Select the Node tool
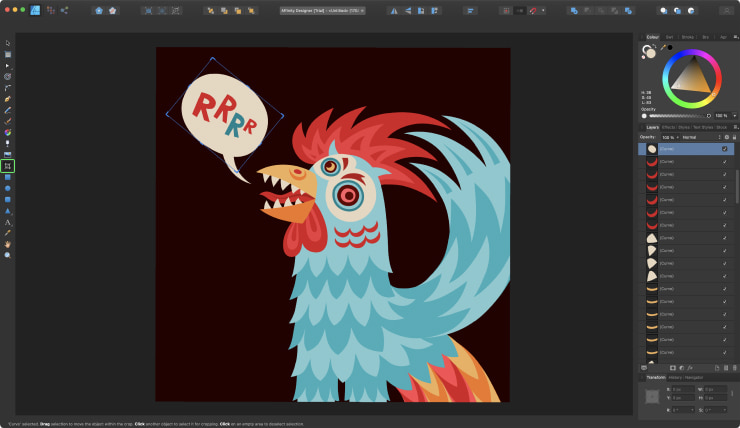Viewport: 740px width, 428px height. coord(8,66)
